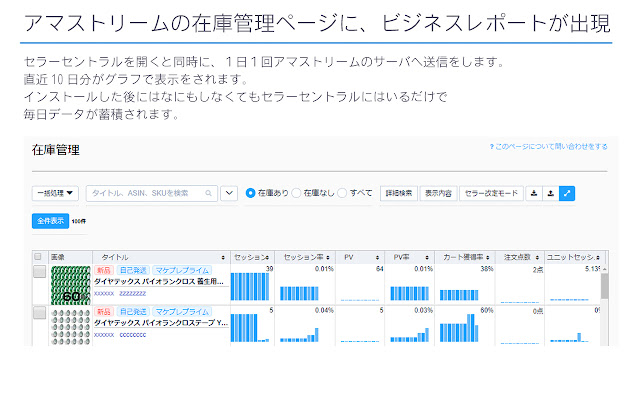Select the 在庫あり radio button

pos(250,193)
